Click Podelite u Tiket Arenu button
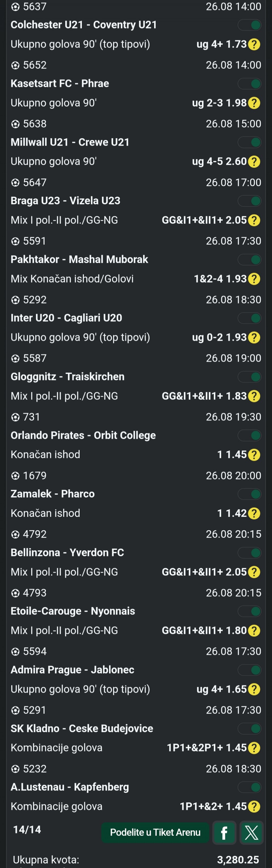272x868 pixels. click(155, 832)
